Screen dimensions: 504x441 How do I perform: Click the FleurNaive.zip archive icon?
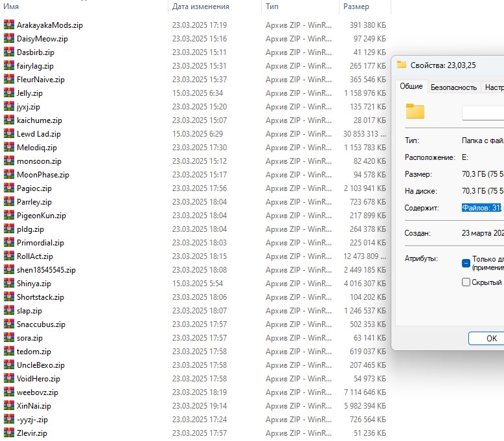click(9, 79)
